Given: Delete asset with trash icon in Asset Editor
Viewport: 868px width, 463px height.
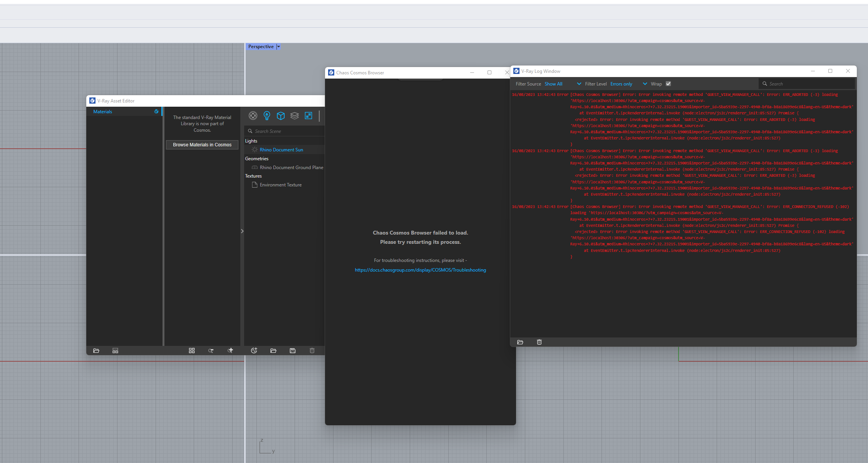Looking at the screenshot, I should [x=312, y=351].
